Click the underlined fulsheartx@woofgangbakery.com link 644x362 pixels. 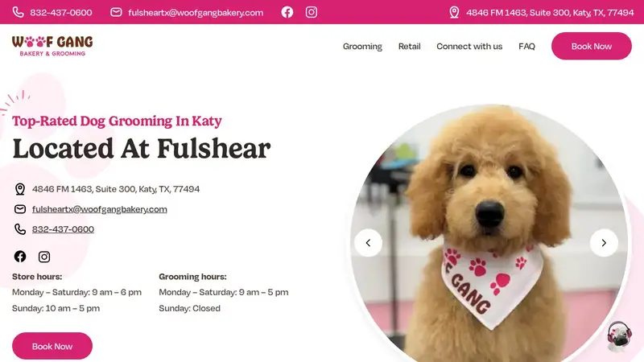[x=99, y=209]
